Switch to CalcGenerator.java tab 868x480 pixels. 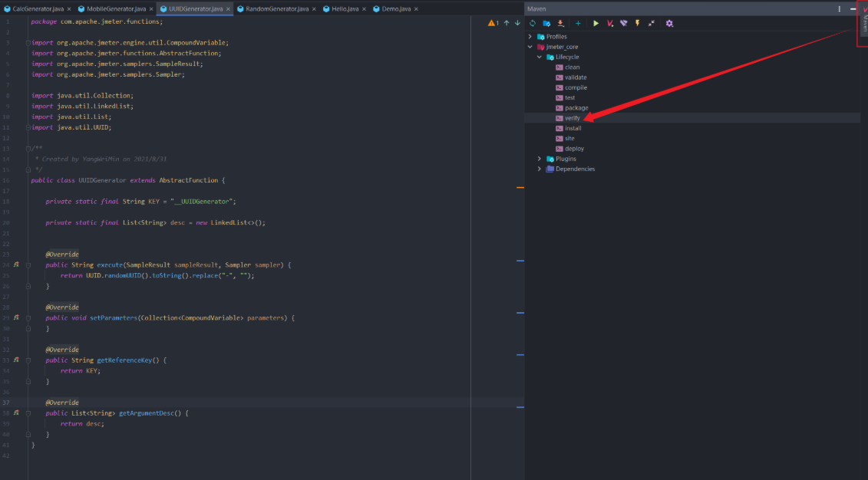point(38,9)
